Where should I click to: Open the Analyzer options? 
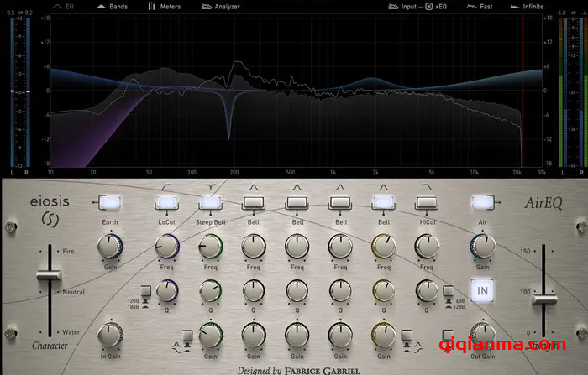click(x=221, y=6)
